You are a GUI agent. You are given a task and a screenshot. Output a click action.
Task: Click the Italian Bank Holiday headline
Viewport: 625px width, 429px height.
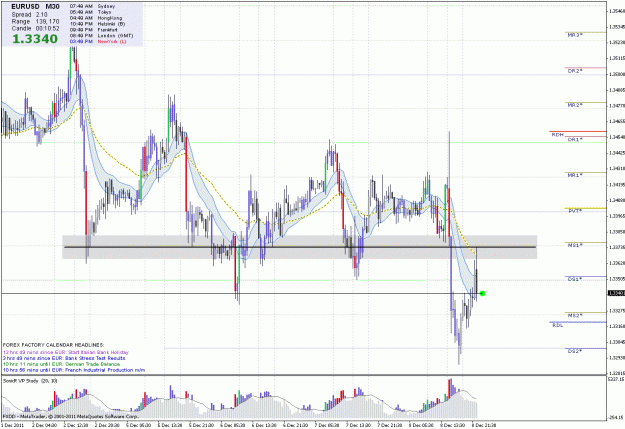pos(66,352)
